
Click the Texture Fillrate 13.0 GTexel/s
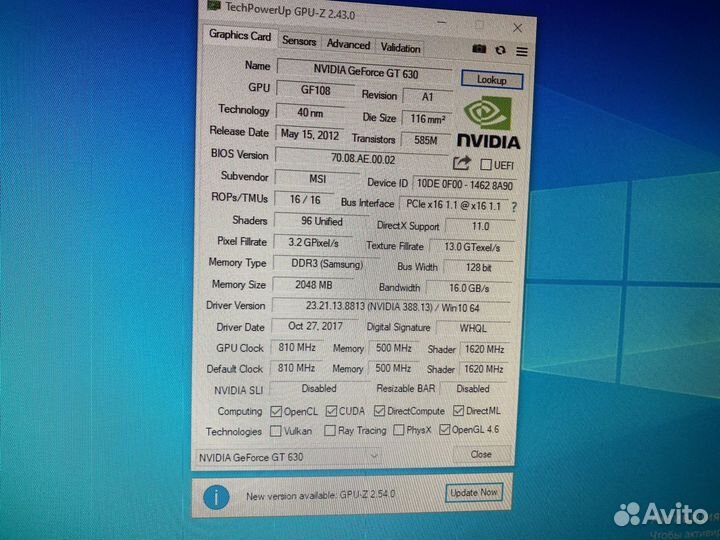(472, 247)
